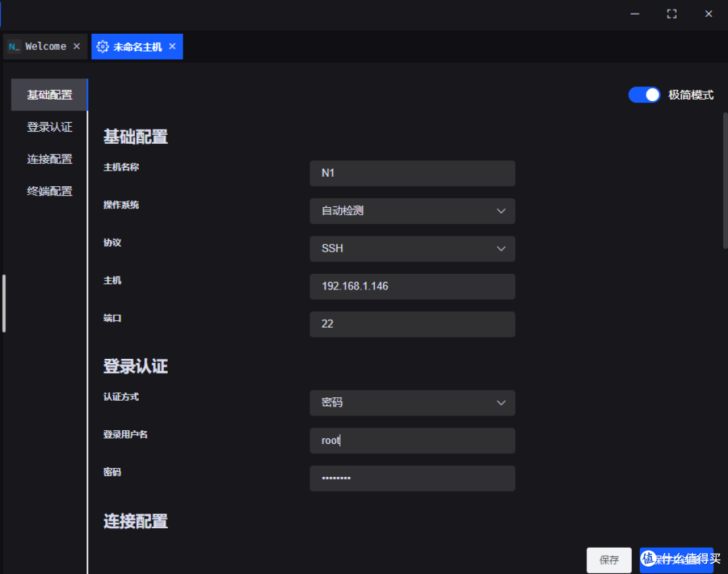The height and width of the screenshot is (574, 728).
Task: Maximize the application window
Action: 671,14
